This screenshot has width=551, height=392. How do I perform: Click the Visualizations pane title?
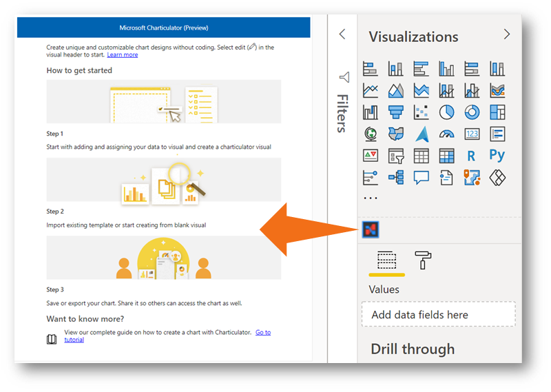(x=413, y=37)
